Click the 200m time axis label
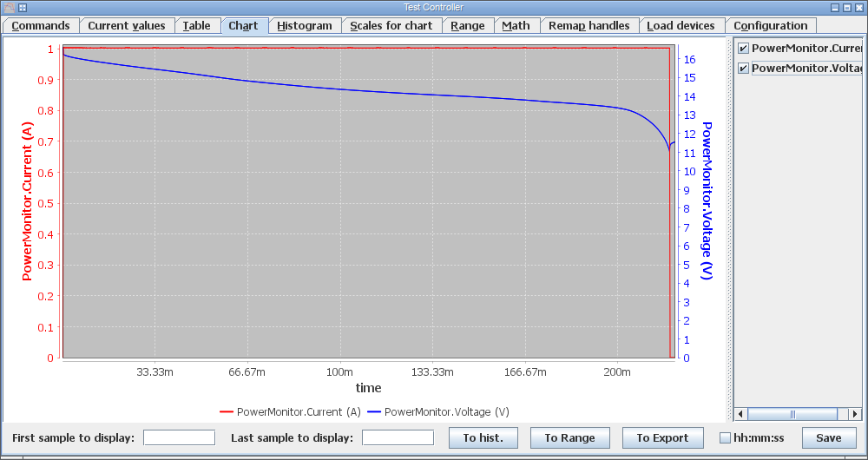 tap(617, 372)
